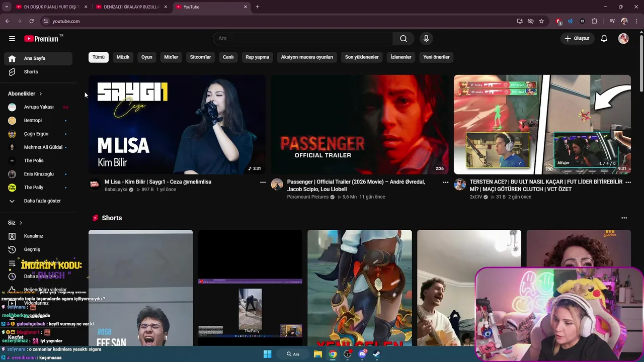Image resolution: width=644 pixels, height=362 pixels.
Task: Select the Sitcom'lar filter chip
Action: click(200, 57)
